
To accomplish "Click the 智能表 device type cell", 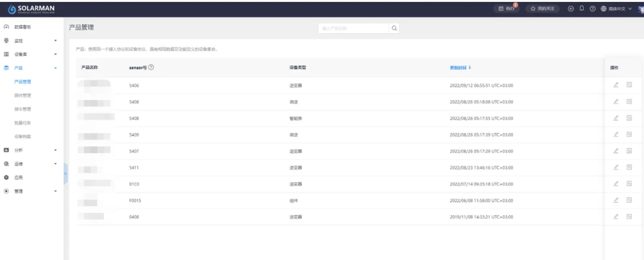I will [x=296, y=118].
